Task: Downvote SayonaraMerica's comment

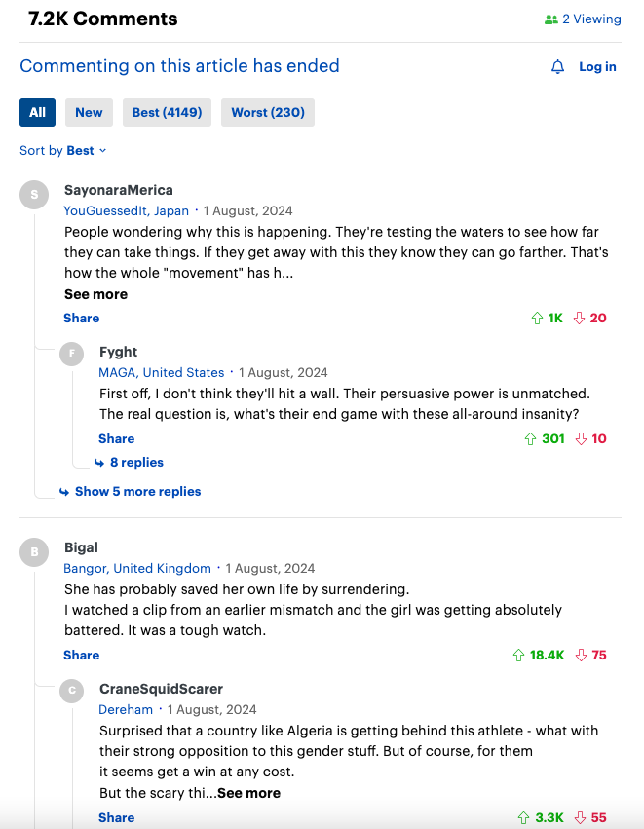Action: click(579, 319)
